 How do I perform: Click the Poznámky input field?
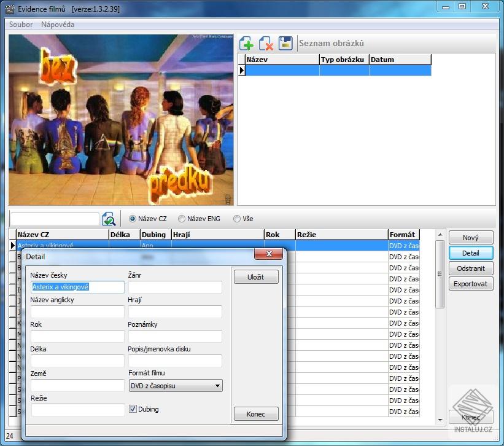pyautogui.click(x=175, y=336)
